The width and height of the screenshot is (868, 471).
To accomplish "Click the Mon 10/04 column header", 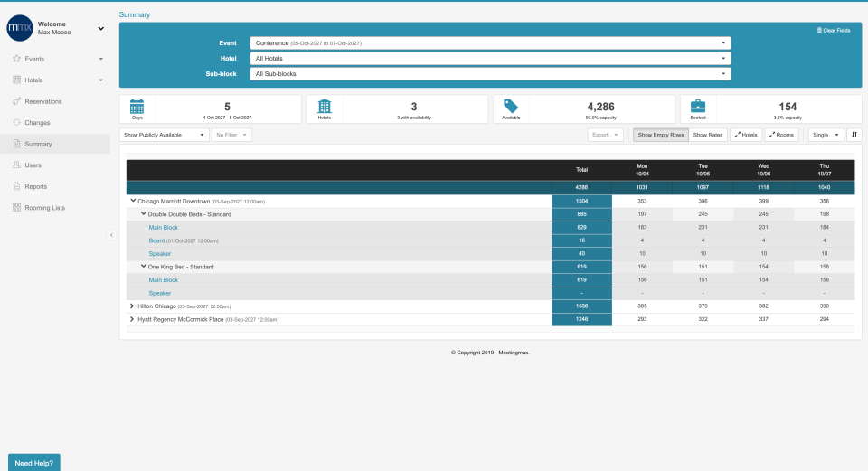I will tap(642, 170).
